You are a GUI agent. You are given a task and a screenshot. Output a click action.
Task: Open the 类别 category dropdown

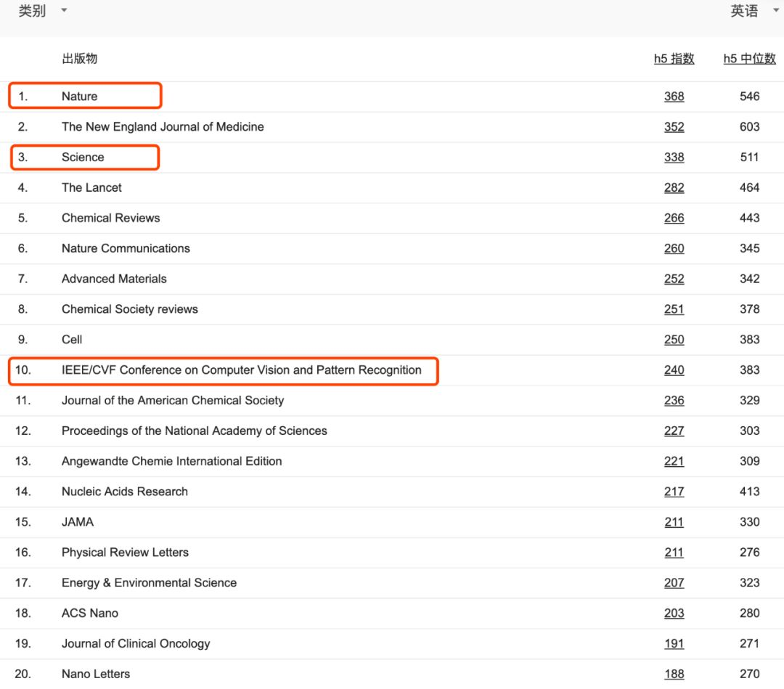(x=42, y=11)
